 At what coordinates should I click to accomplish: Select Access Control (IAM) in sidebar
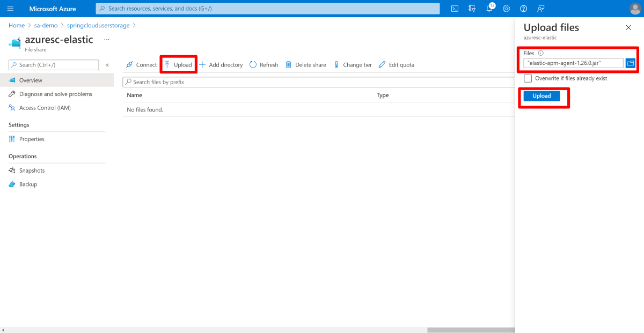click(45, 108)
